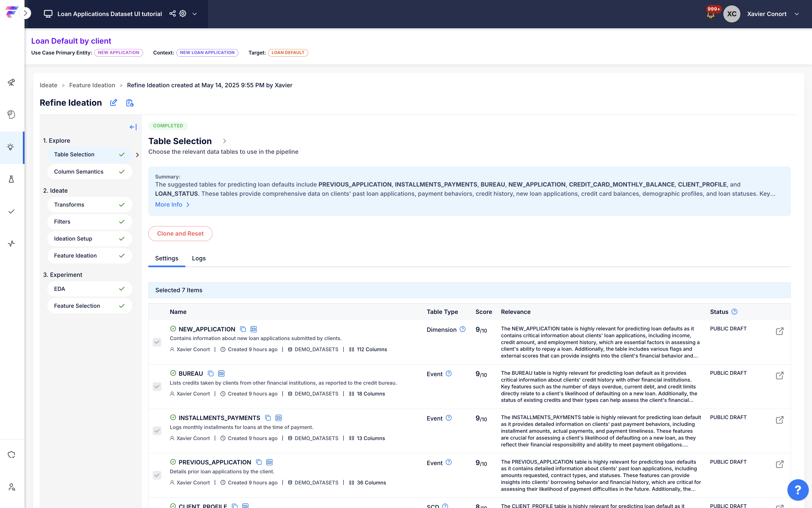Click the NEW APPLICATION entity tag
The image size is (812, 508).
(x=119, y=52)
